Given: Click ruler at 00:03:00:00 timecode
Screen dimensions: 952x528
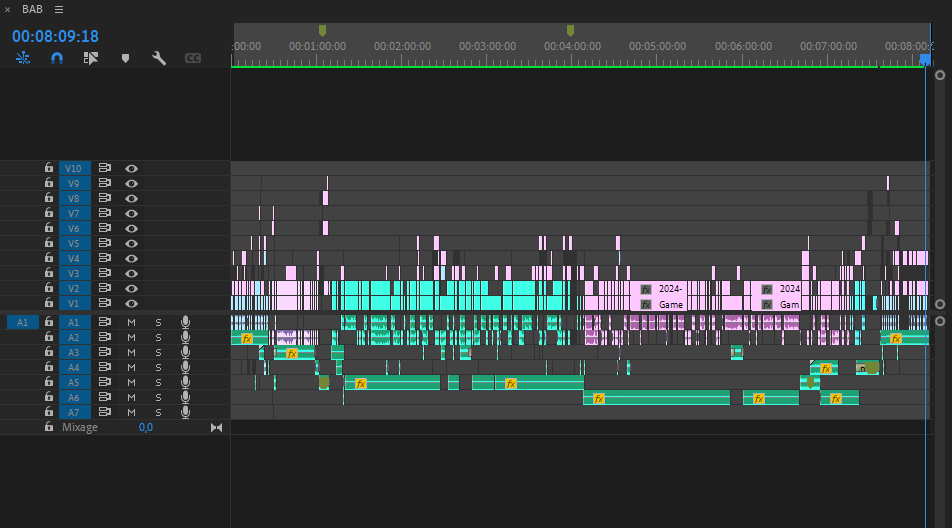Looking at the screenshot, I should click(x=488, y=46).
